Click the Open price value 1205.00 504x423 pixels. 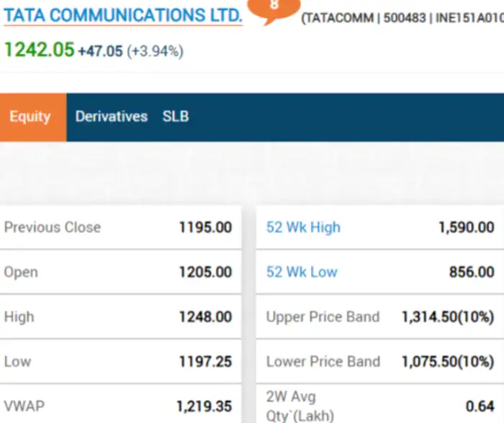pyautogui.click(x=205, y=272)
